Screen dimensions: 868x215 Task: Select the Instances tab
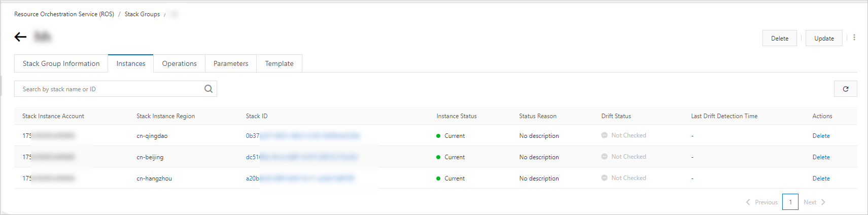(x=131, y=63)
